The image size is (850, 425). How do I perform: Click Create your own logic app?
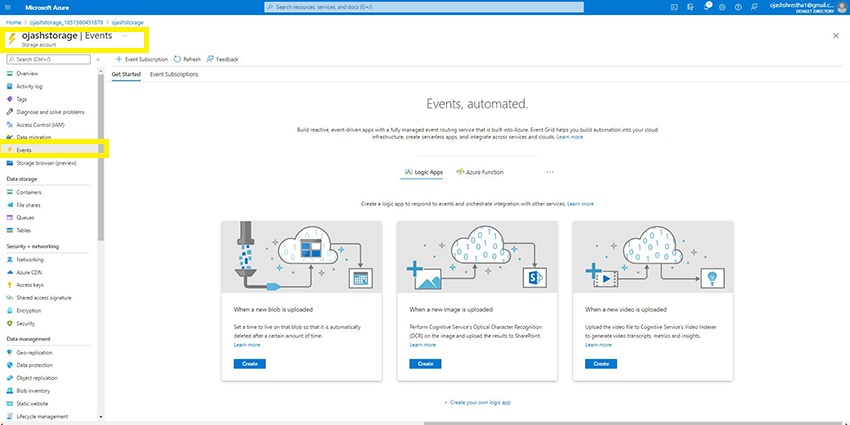tap(478, 403)
